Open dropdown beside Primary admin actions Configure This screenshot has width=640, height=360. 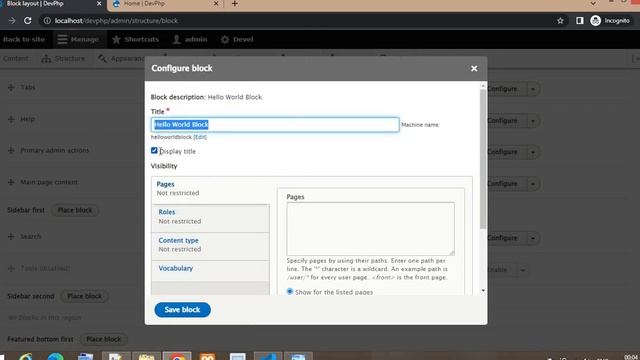pos(533,152)
